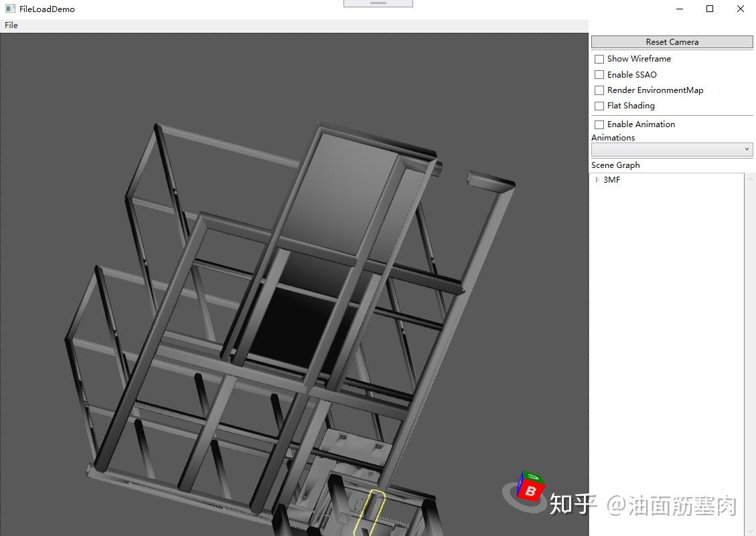Click the floating handle bar above the title bar
This screenshot has width=756, height=536.
[x=377, y=3]
